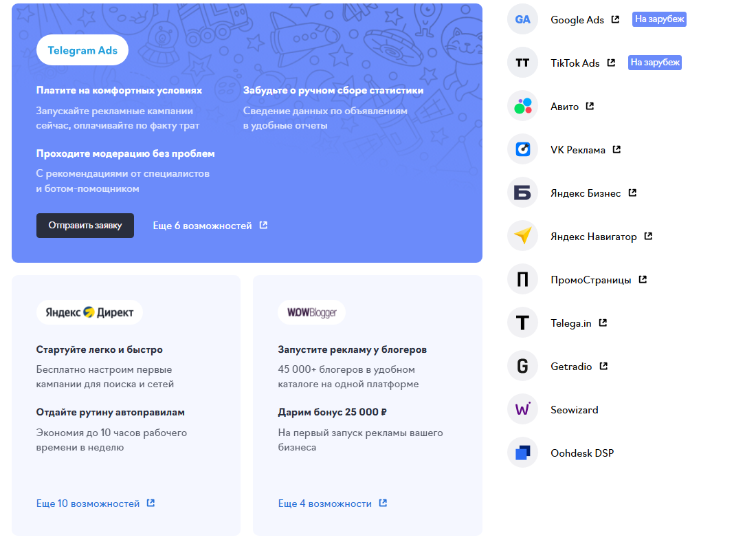This screenshot has height=542, width=756.
Task: Open the Google Ads link text
Action: point(577,20)
